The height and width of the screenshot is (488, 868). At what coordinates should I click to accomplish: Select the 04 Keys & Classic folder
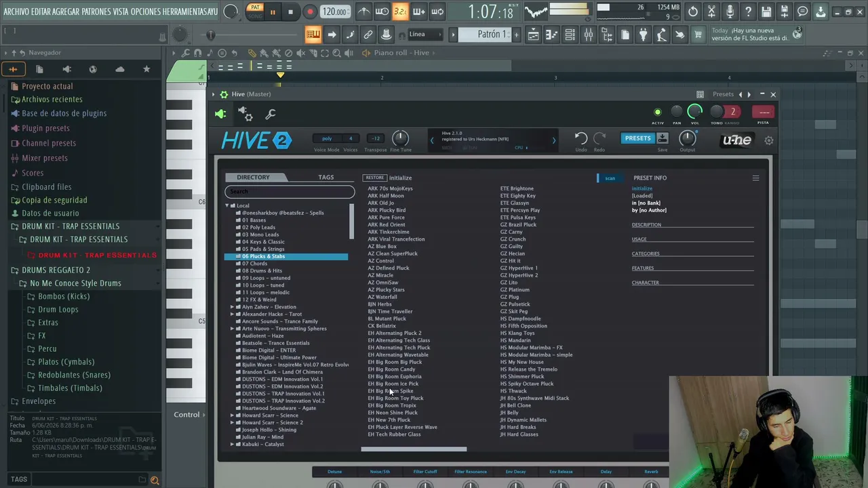pos(263,242)
